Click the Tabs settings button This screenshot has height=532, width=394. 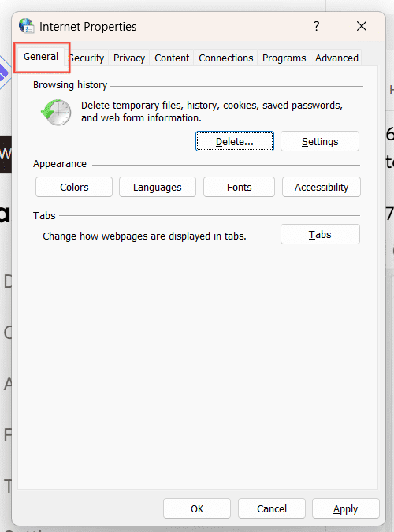coord(320,234)
